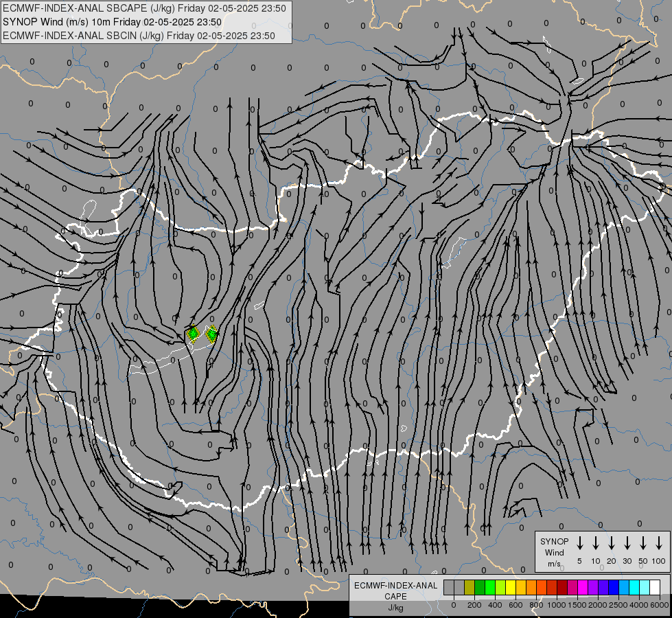The width and height of the screenshot is (672, 618).
Task: Click the SYNOP Wind 10m title line
Action: point(112,22)
